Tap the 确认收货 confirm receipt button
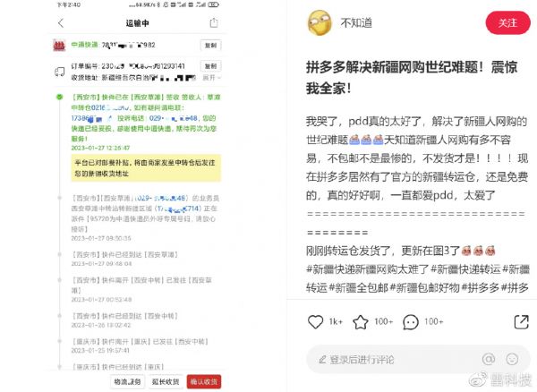Viewport: 537px width, 392px height. [x=204, y=382]
